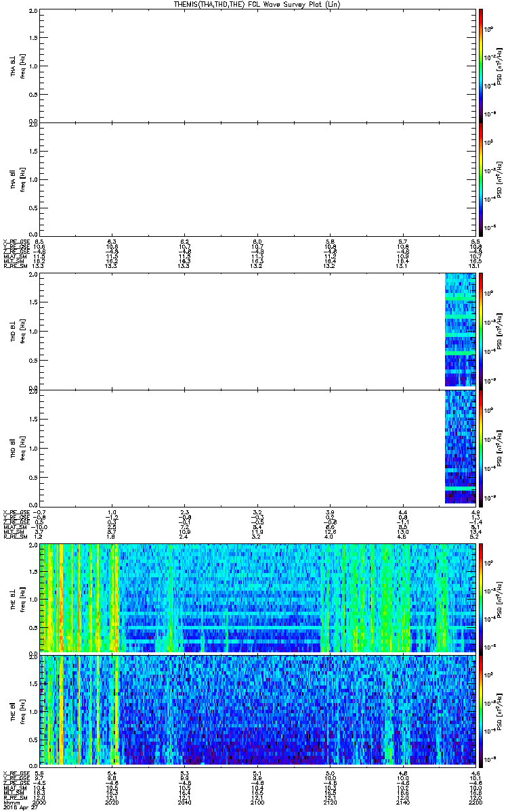Click the 2200 time tick label
The width and height of the screenshot is (508, 812).
474,801
